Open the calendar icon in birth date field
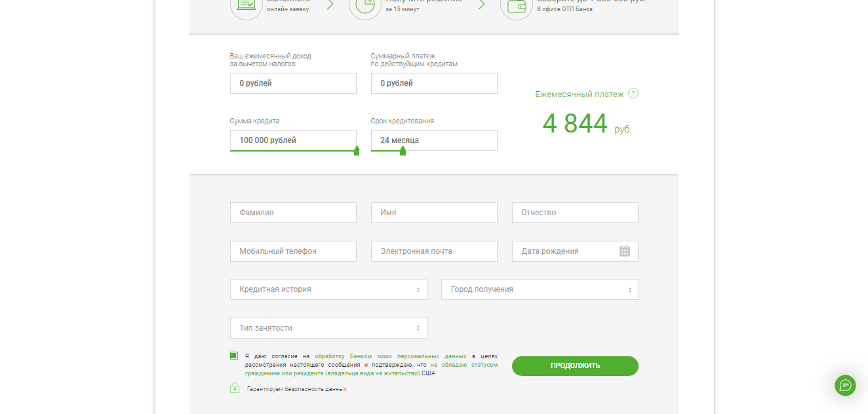 coord(624,251)
